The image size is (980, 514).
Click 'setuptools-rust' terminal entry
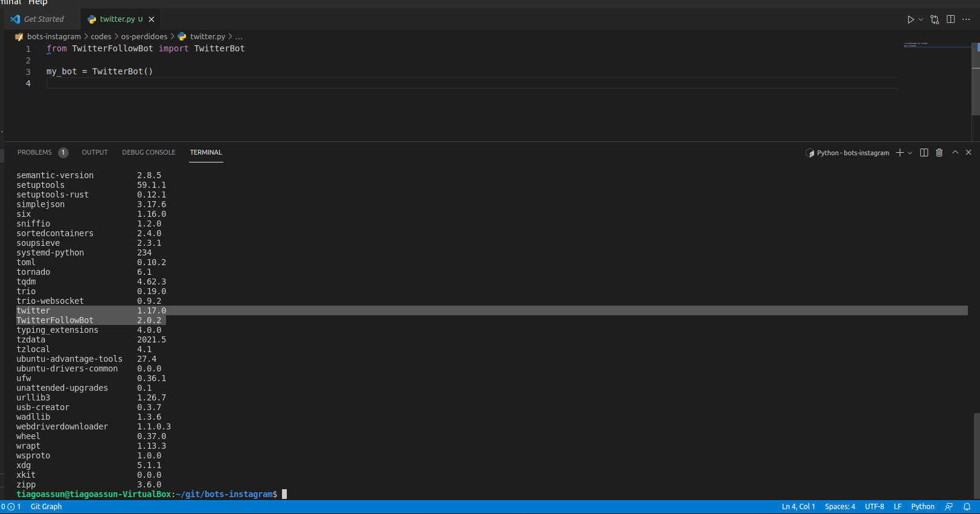tap(91, 194)
